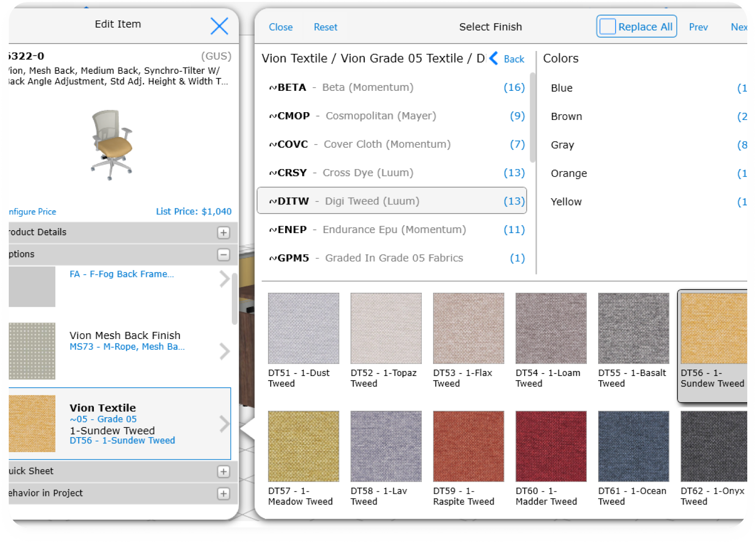The height and width of the screenshot is (543, 756).
Task: Expand the Quick Sheet section plus icon
Action: pyautogui.click(x=223, y=472)
